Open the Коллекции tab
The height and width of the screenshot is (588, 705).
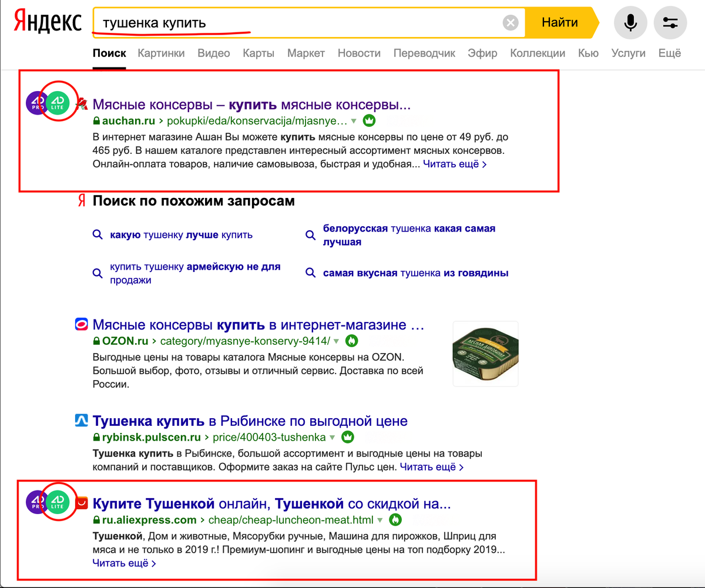coord(538,53)
